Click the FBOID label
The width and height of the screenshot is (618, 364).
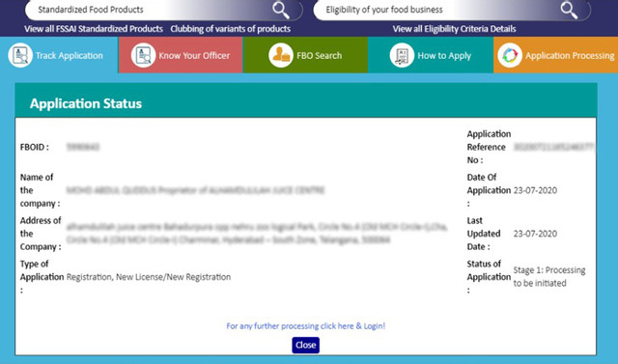(x=35, y=147)
